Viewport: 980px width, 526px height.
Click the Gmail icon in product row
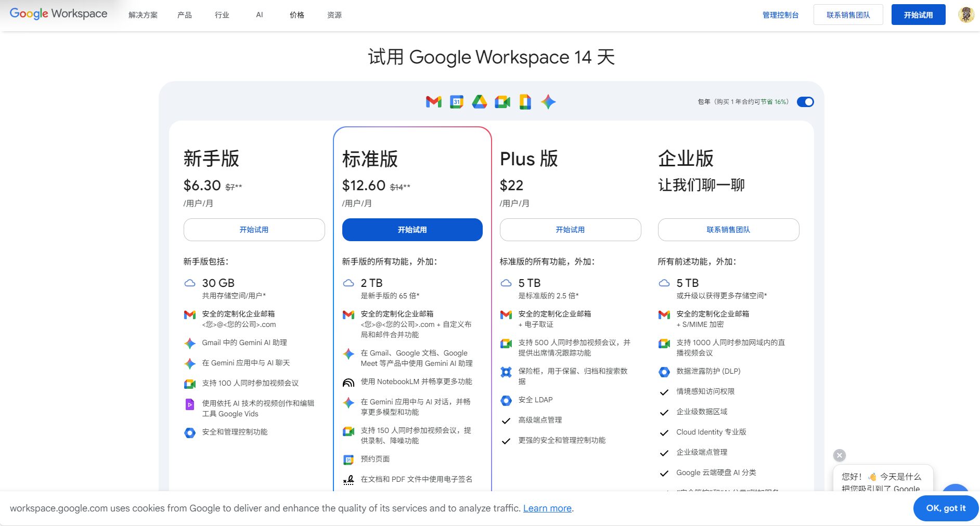pos(433,102)
